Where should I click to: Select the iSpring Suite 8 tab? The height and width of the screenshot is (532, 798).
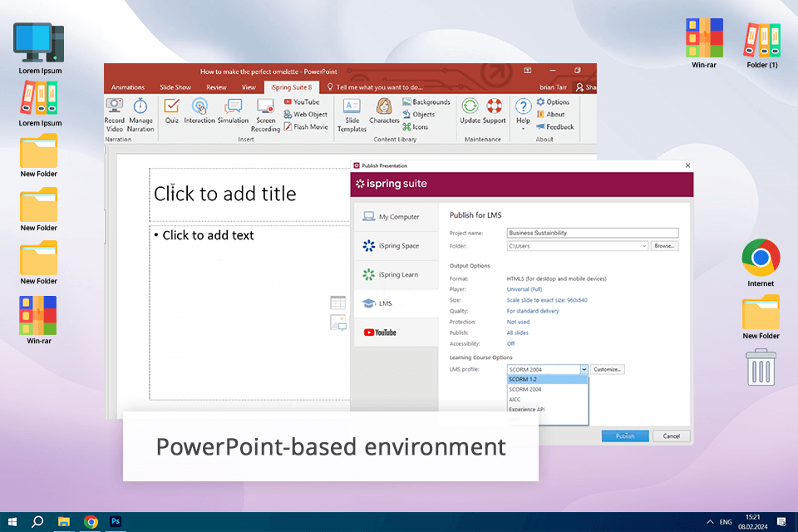pyautogui.click(x=291, y=87)
